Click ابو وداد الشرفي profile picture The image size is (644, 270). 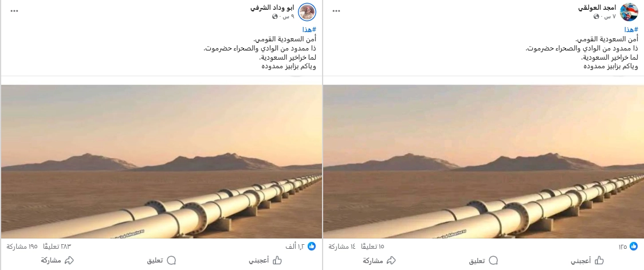coord(307,12)
